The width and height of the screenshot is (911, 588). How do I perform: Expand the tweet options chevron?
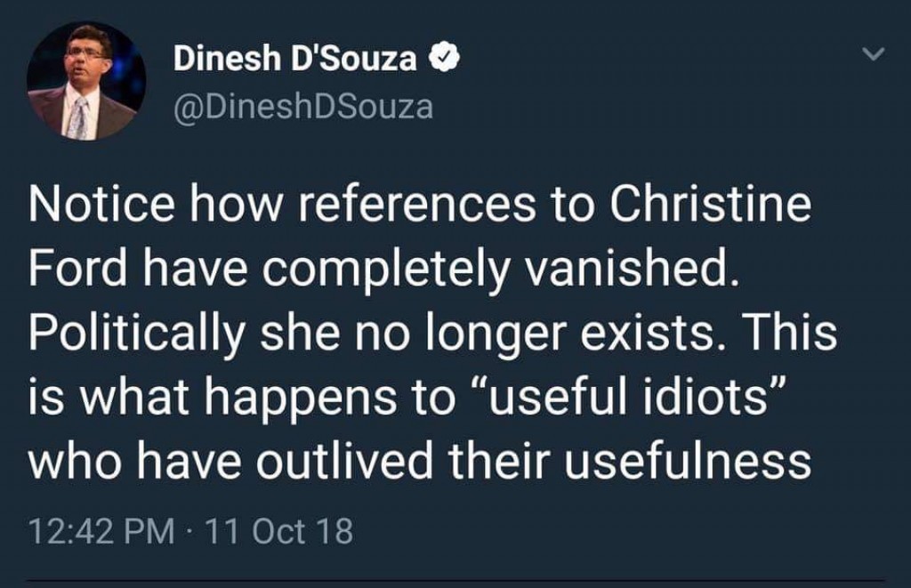coord(875,56)
